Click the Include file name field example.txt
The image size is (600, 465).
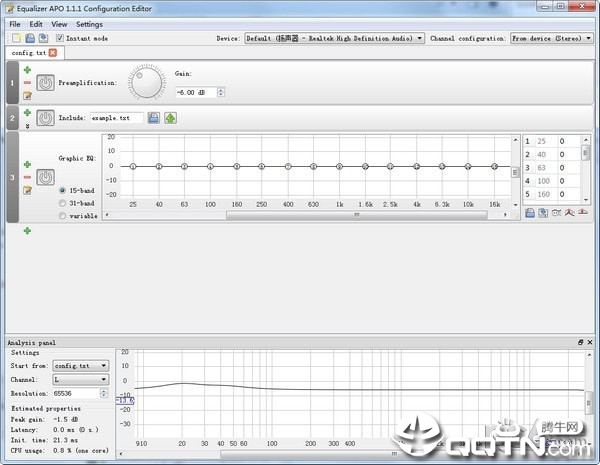pyautogui.click(x=117, y=118)
